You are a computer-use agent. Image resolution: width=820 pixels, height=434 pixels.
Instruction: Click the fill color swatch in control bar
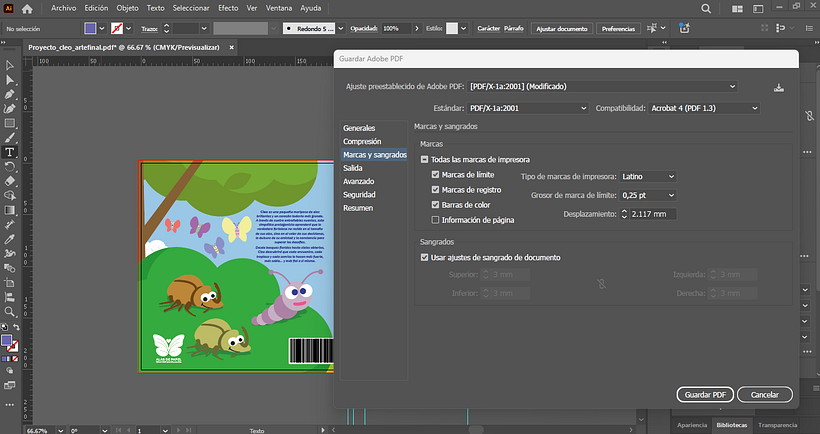[90, 28]
